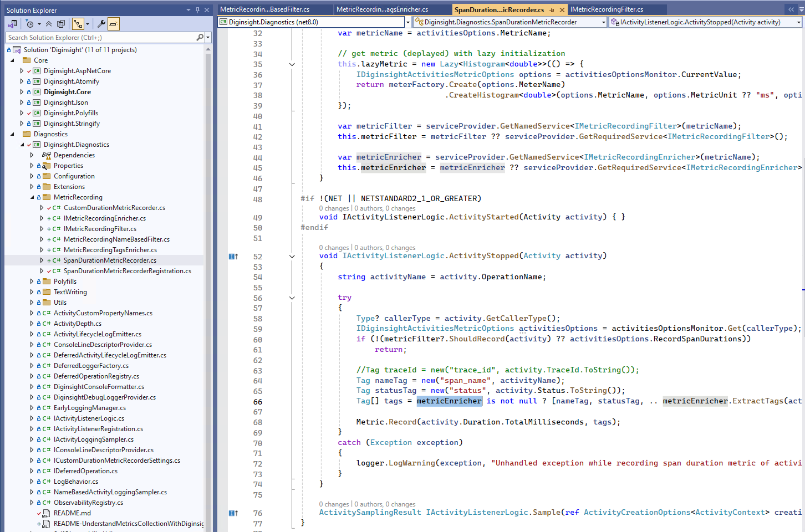Pin the Solution Explorer panel with pushpin
The height and width of the screenshot is (532, 805).
[x=197, y=10]
